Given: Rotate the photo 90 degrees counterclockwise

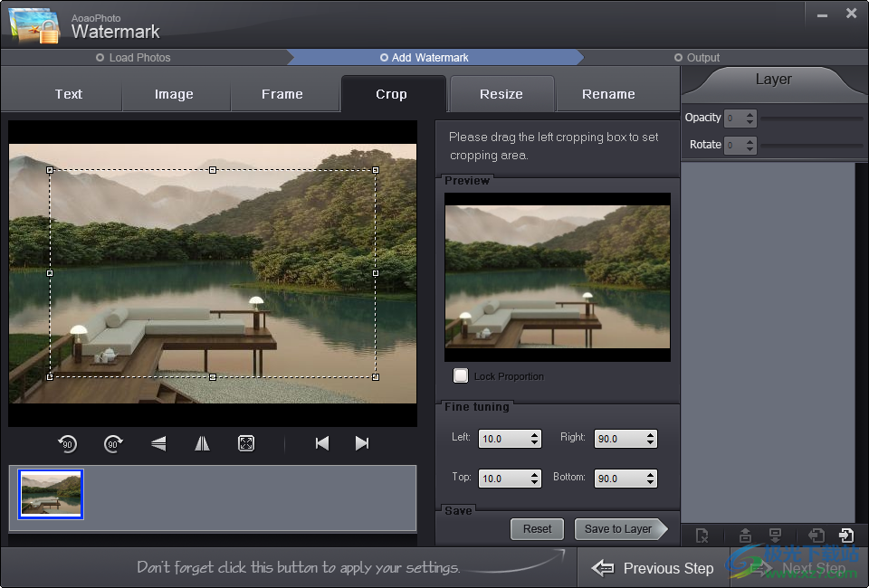Looking at the screenshot, I should 67,443.
